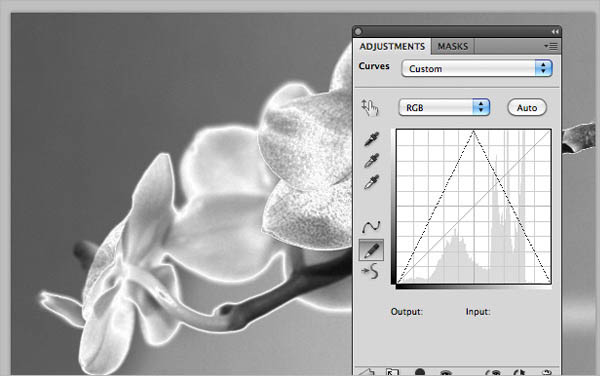Open the RGB channel dropdown
This screenshot has width=600, height=376.
pyautogui.click(x=444, y=107)
